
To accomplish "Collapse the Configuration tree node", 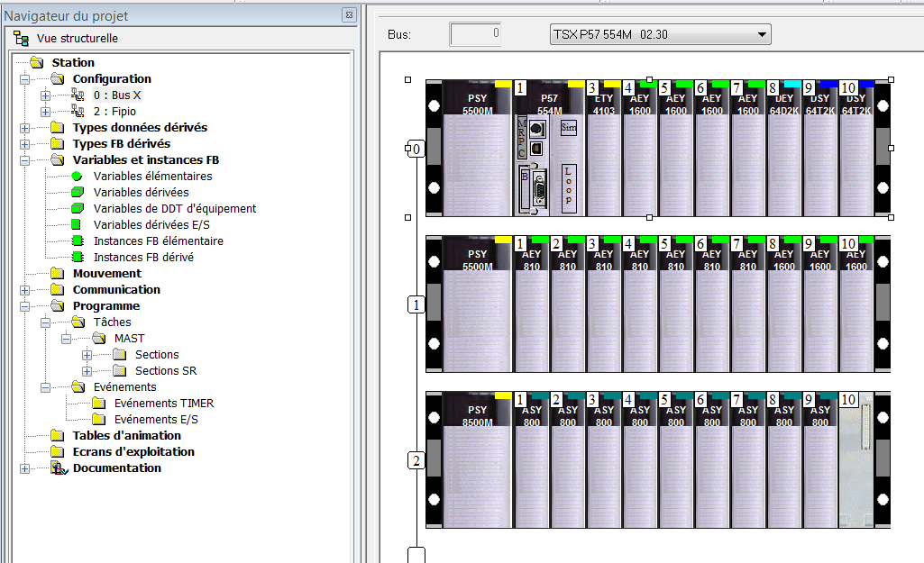I will pos(24,79).
